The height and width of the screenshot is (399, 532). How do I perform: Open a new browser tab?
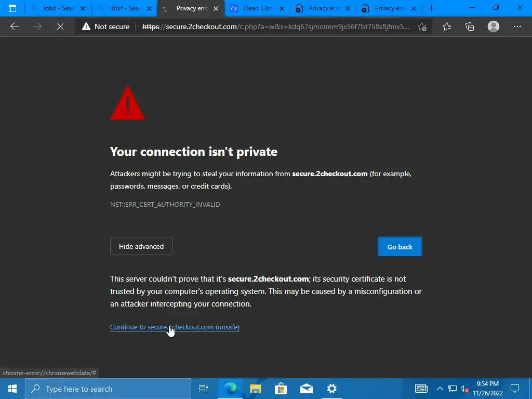431,8
